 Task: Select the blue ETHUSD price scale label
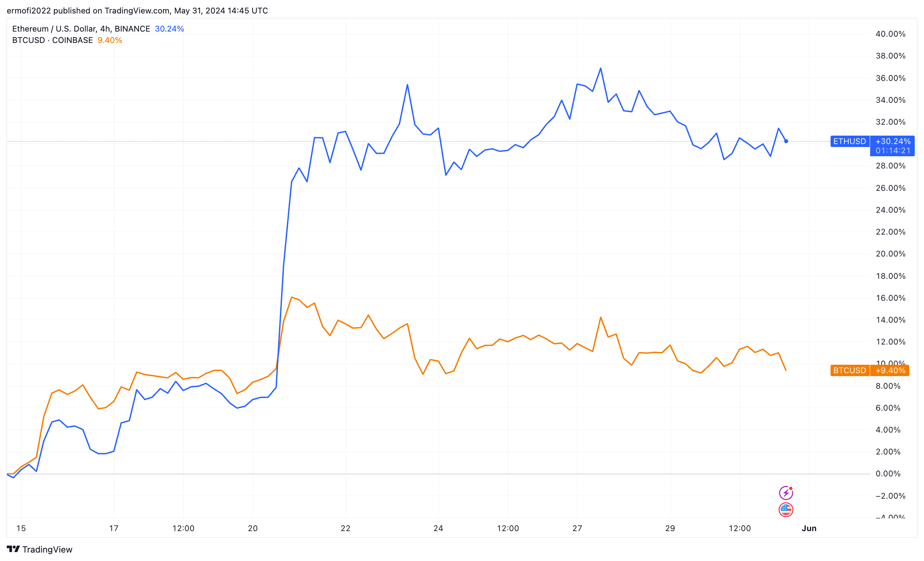(849, 142)
